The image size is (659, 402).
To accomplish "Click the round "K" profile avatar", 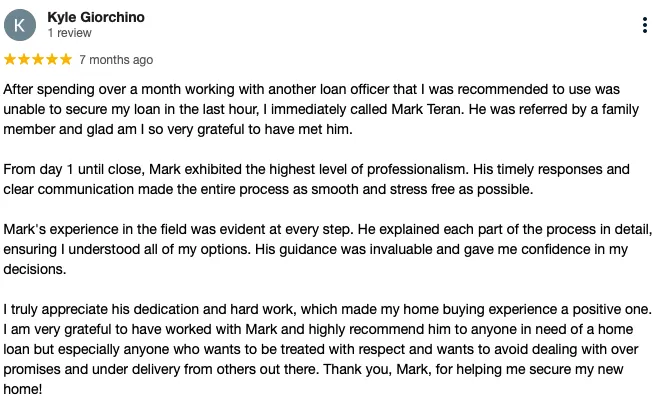I will 20,25.
